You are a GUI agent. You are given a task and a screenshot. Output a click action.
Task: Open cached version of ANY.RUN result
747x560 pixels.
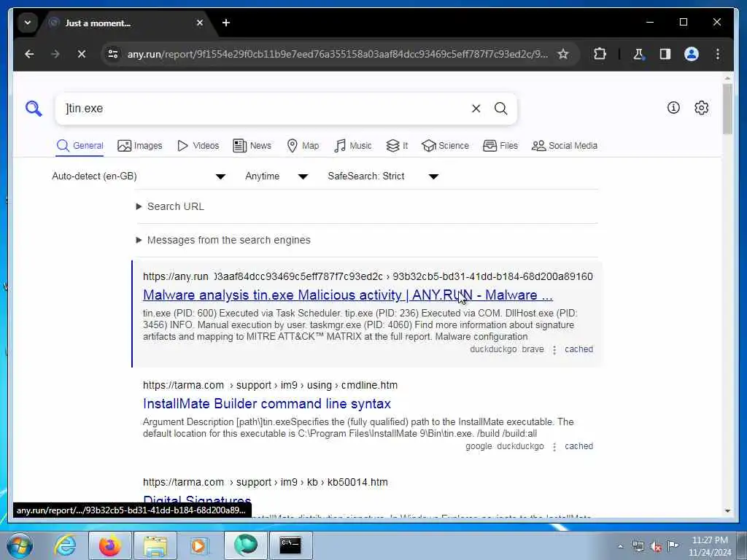[x=578, y=349]
